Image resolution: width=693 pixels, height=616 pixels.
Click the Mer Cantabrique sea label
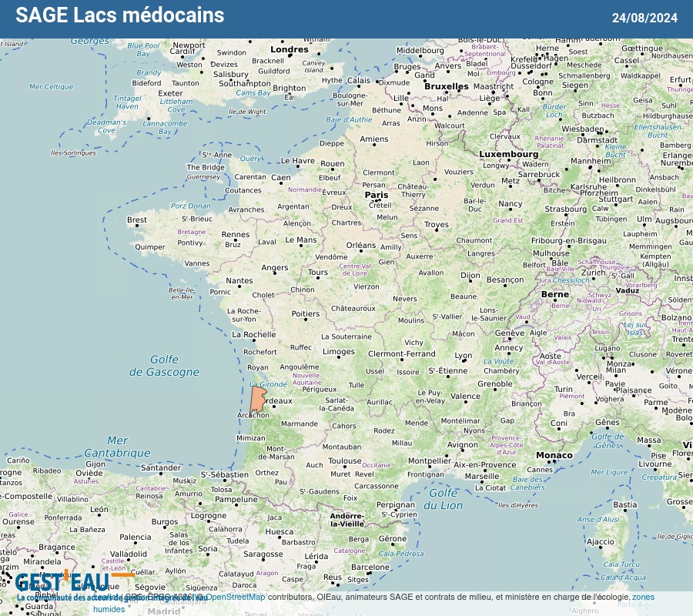tap(117, 447)
